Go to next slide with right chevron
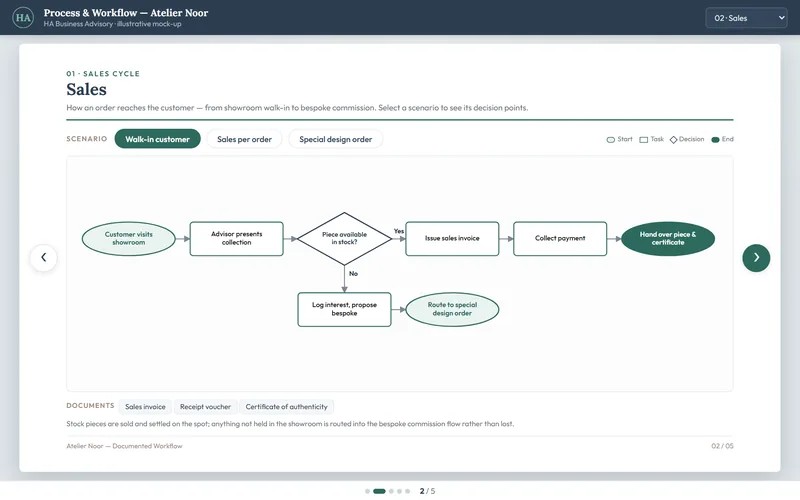 (x=756, y=258)
